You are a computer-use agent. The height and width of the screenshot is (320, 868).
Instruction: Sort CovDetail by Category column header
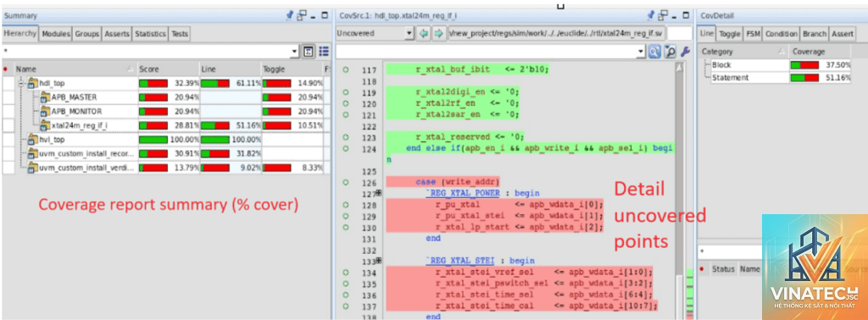coord(743,52)
